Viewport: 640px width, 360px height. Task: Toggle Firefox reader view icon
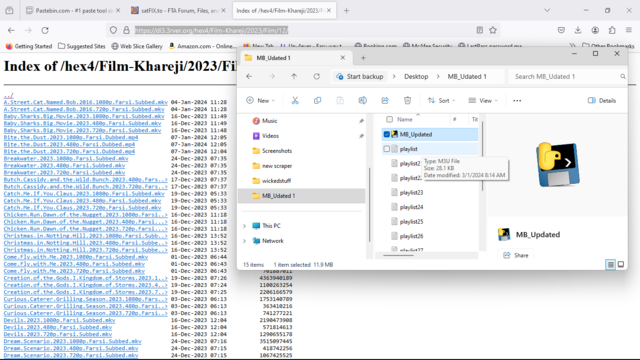click(480, 30)
